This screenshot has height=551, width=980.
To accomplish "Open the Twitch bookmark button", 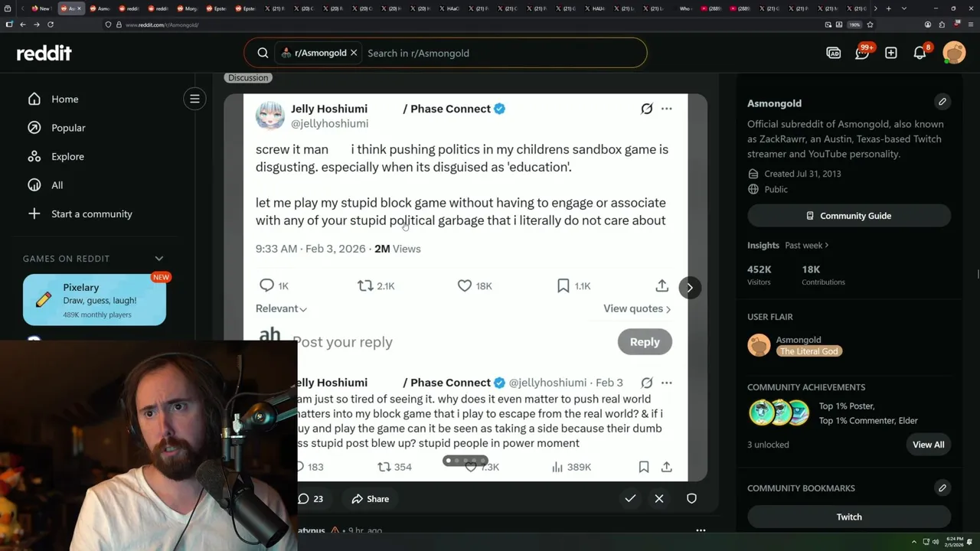I will click(849, 517).
